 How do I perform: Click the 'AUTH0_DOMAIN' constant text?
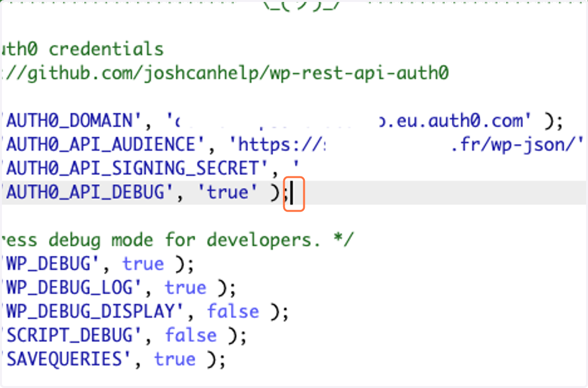point(71,121)
